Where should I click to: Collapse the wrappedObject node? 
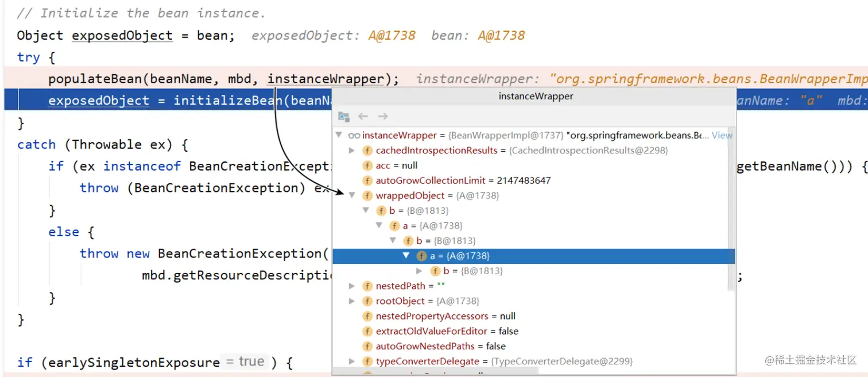point(352,195)
